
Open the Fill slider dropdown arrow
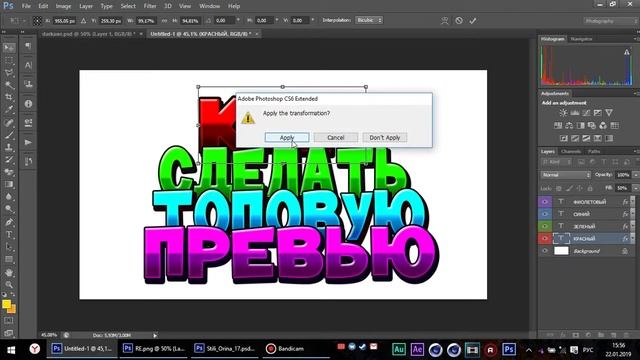(x=635, y=188)
